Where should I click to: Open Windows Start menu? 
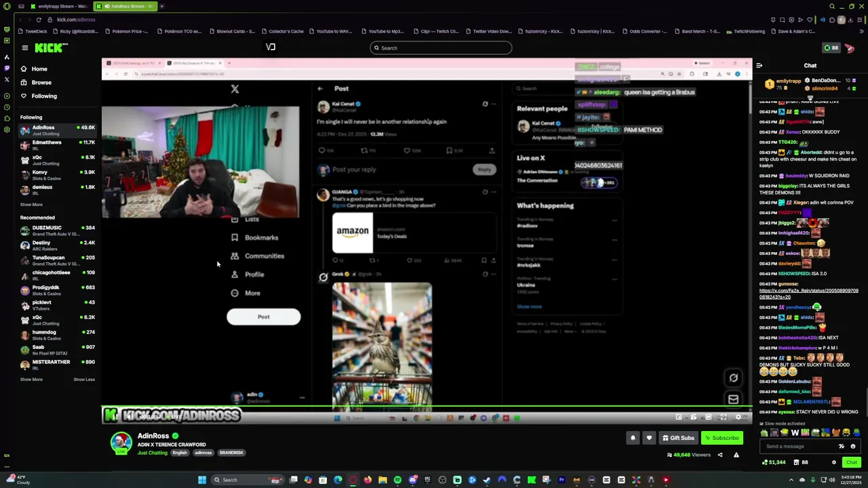201,480
